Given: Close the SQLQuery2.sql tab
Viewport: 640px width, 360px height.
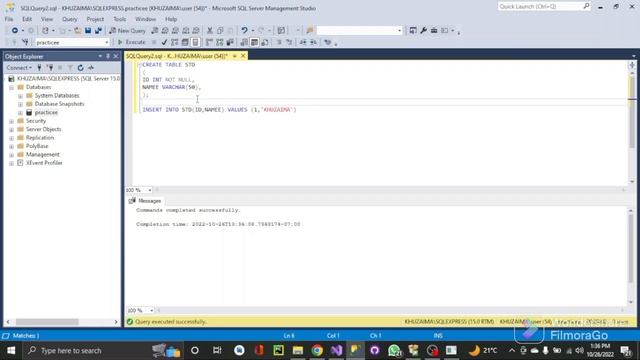Looking at the screenshot, I should [243, 56].
